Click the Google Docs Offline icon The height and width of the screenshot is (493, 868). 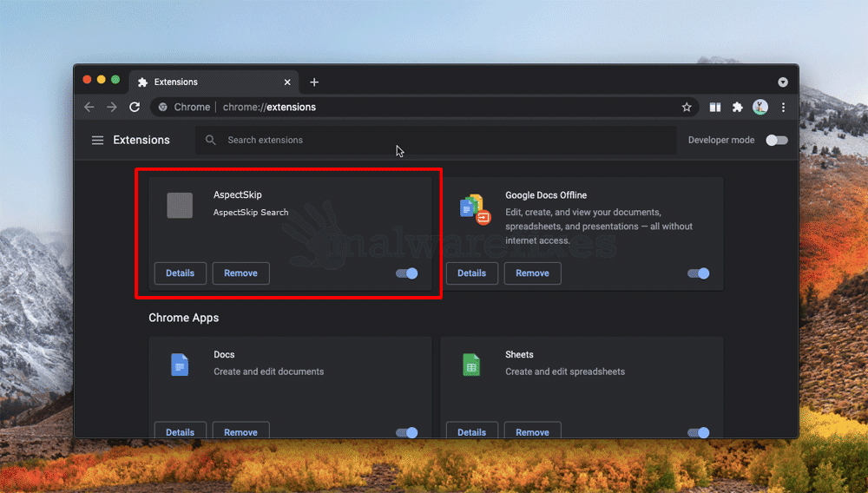[x=475, y=209]
